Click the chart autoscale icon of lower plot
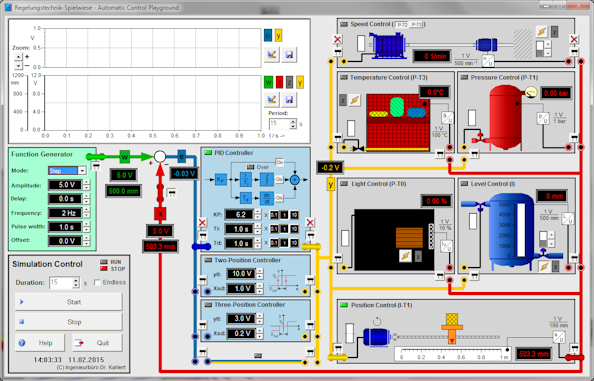594x381 pixels. 272,100
